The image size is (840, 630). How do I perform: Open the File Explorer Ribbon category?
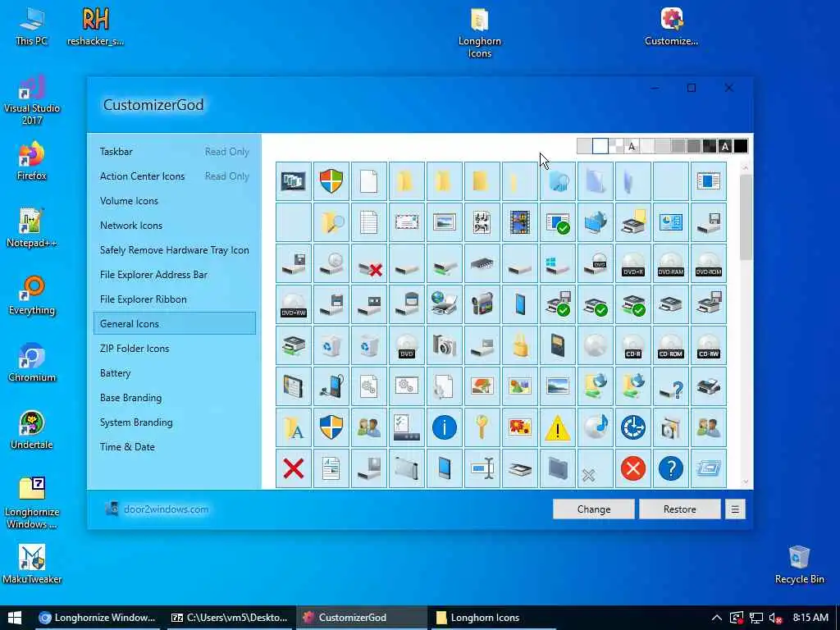tap(174, 299)
